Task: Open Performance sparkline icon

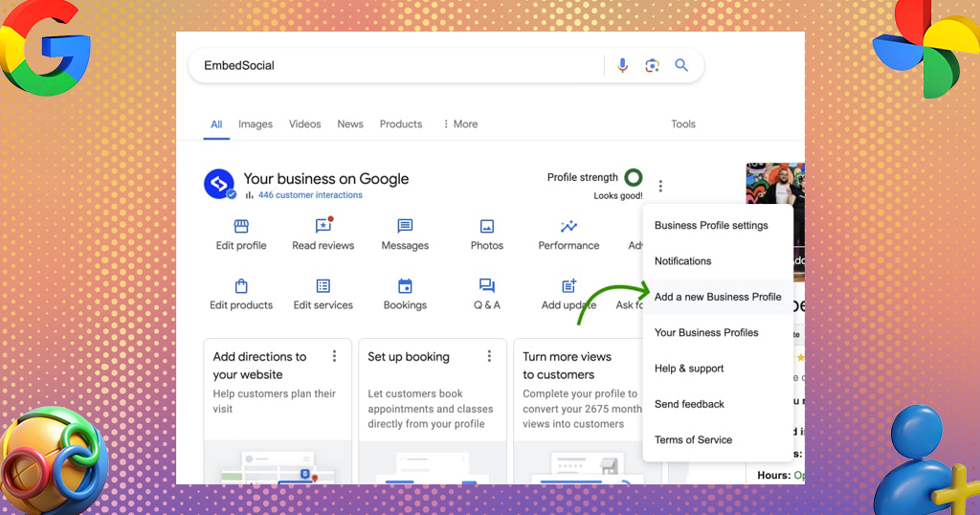Action: (x=568, y=226)
